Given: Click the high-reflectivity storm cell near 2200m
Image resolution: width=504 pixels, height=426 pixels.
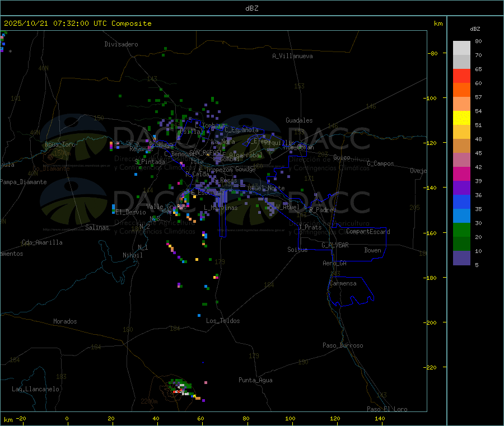Looking at the screenshot, I should [x=181, y=388].
